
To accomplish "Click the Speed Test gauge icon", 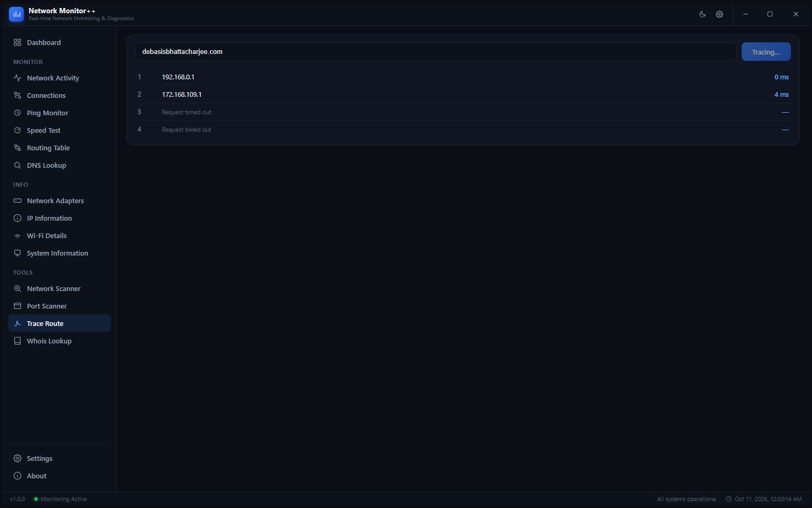I will click(x=17, y=130).
